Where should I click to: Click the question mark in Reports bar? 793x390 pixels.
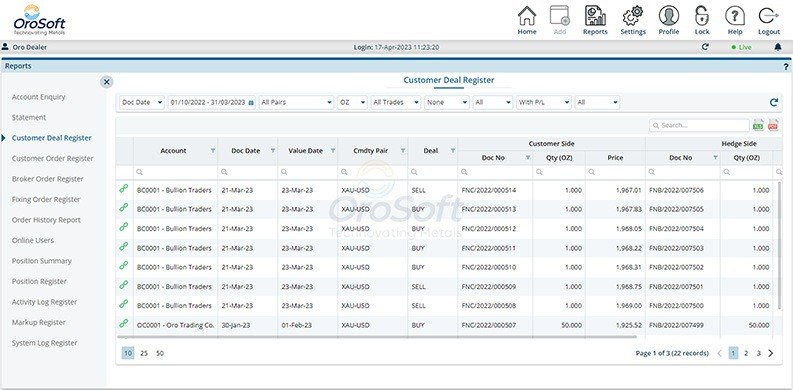[786, 66]
